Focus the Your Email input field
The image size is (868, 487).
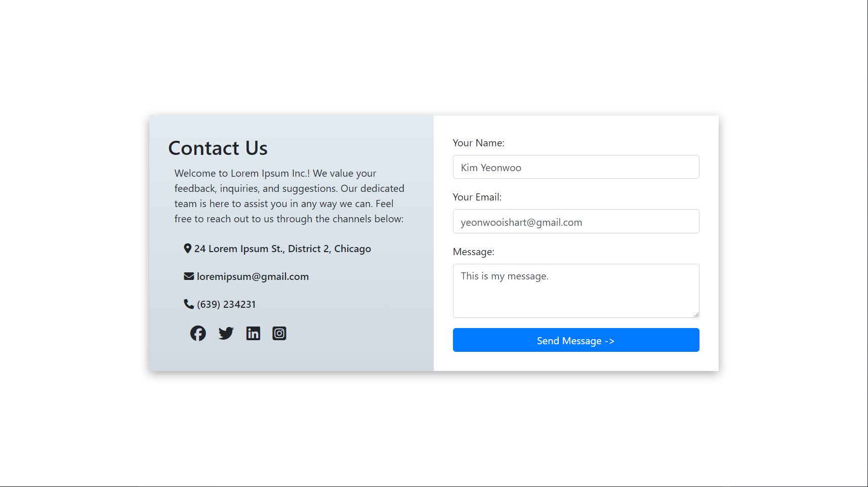[576, 221]
